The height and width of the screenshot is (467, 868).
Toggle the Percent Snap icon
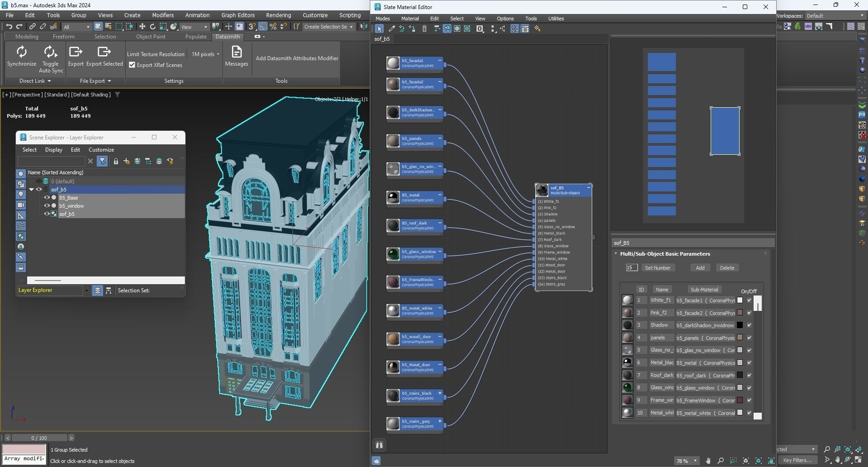(273, 27)
